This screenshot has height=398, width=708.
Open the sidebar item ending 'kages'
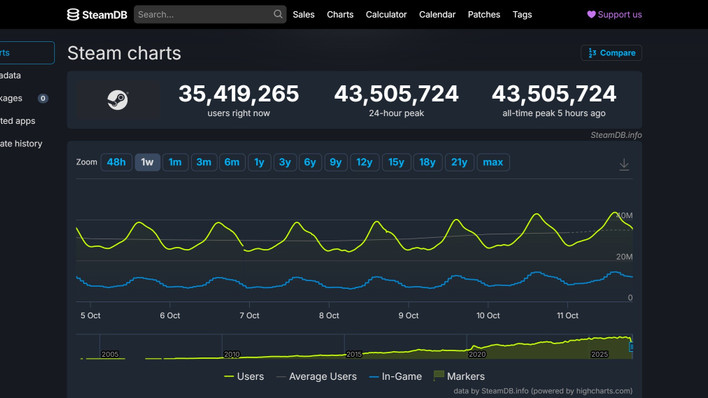click(x=11, y=98)
